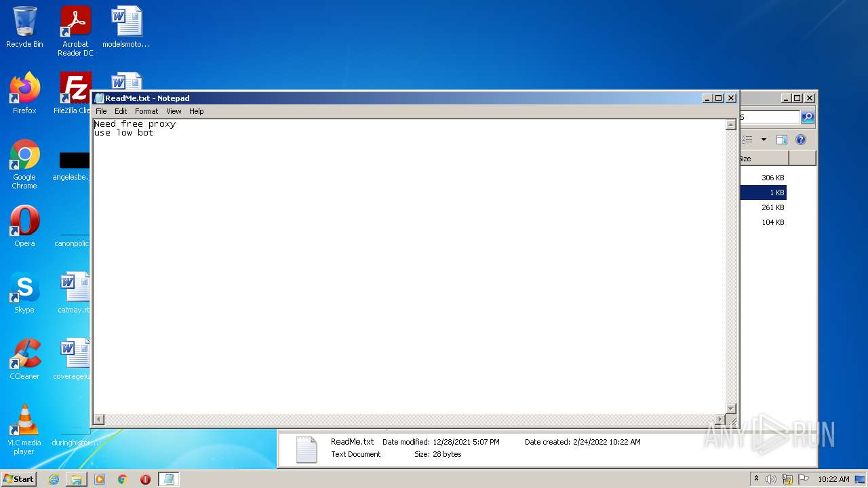Close the Explorer window behind Notepad

pos(809,98)
